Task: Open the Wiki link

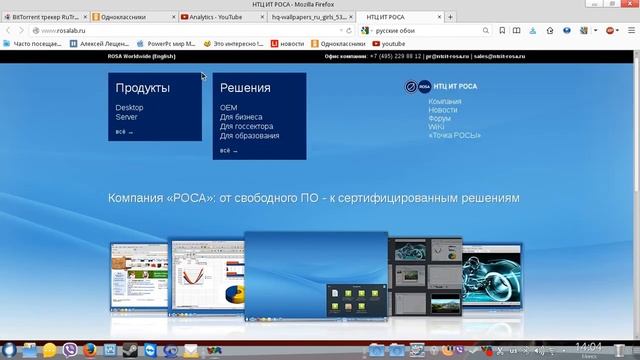Action: pos(436,127)
